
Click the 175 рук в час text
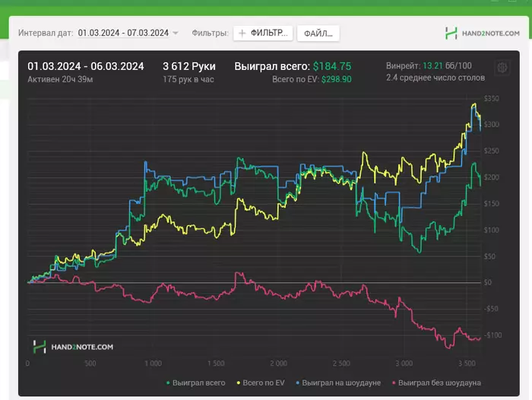pyautogui.click(x=188, y=79)
